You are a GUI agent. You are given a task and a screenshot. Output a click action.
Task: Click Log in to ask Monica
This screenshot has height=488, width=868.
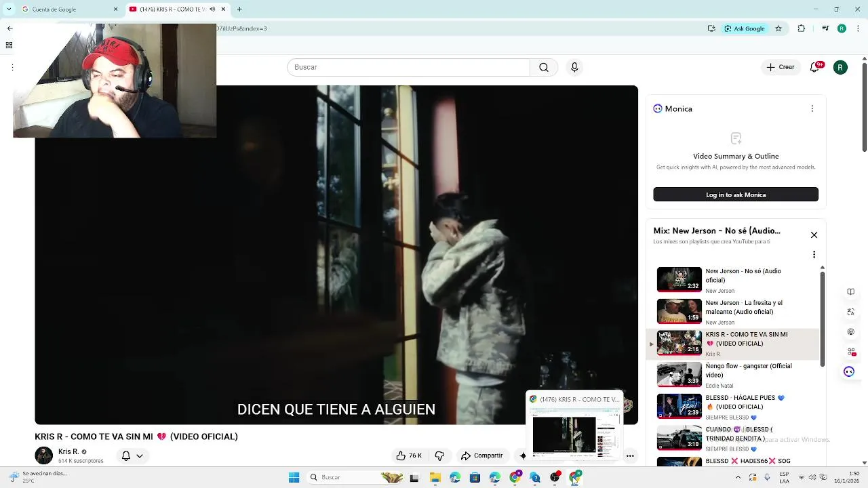736,195
